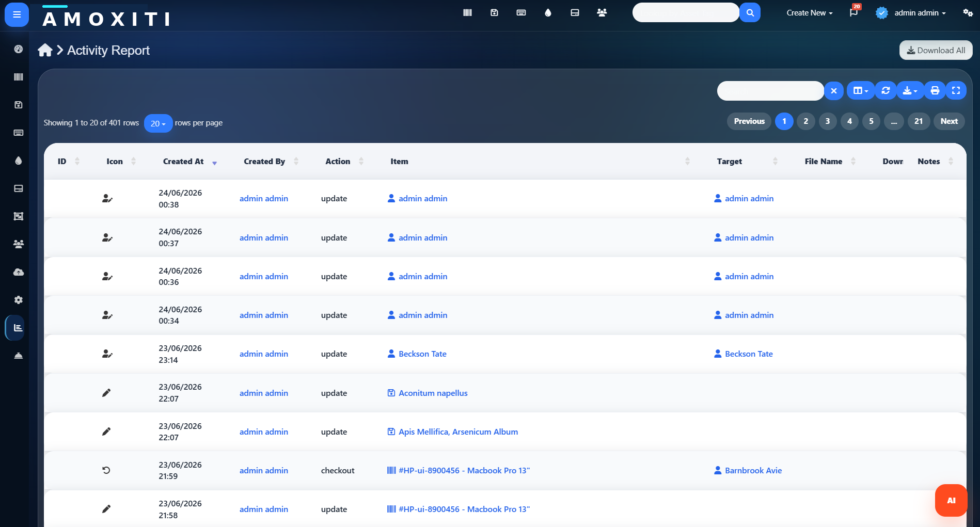Click the home icon in breadcrumb
980x527 pixels.
point(45,50)
